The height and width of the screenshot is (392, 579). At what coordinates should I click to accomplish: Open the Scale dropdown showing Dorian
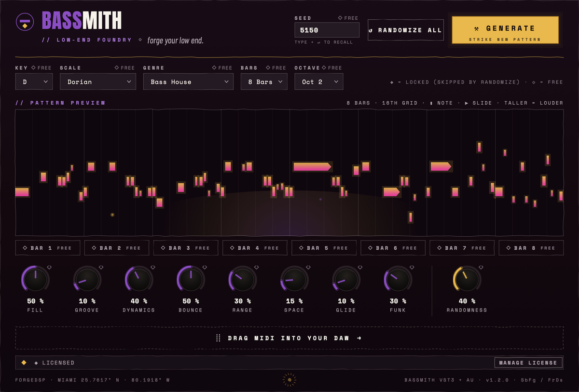coord(98,82)
